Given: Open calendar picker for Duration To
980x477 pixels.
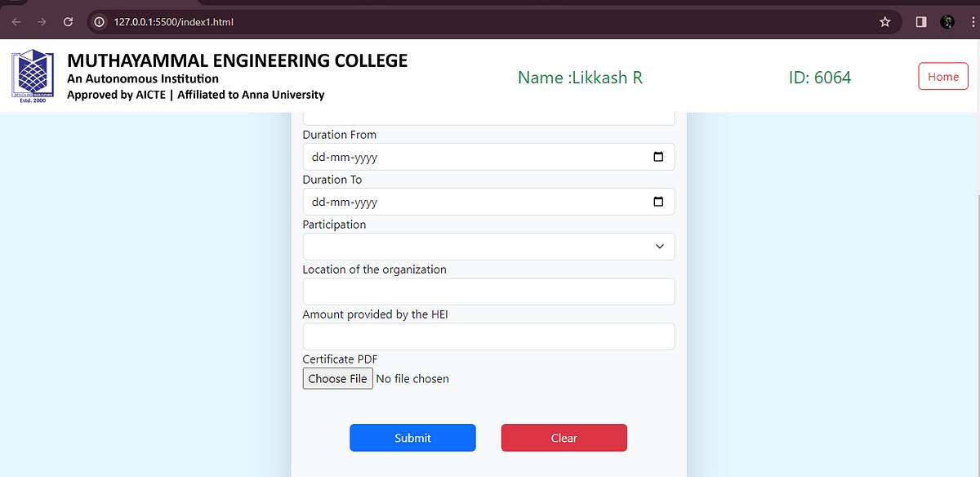Looking at the screenshot, I should (658, 202).
